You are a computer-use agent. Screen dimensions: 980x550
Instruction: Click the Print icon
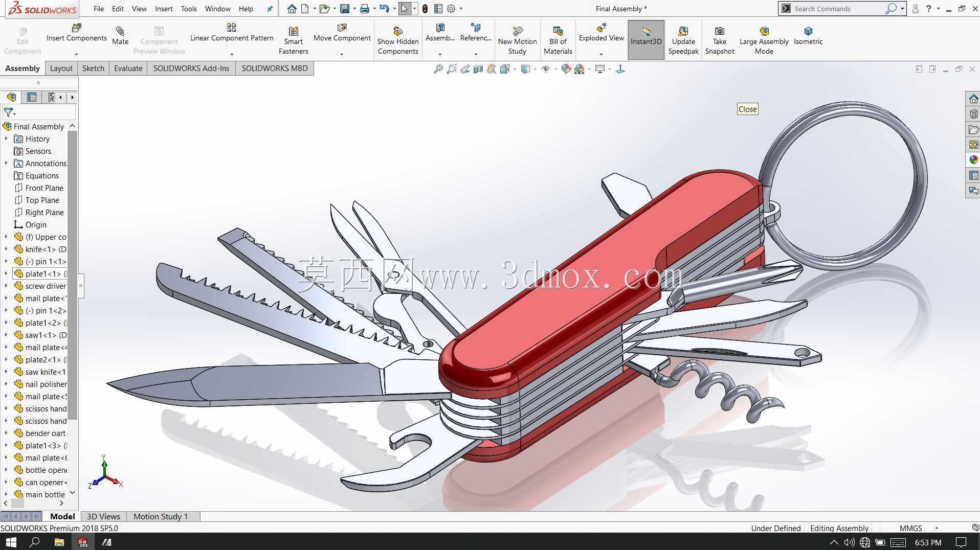pyautogui.click(x=365, y=9)
